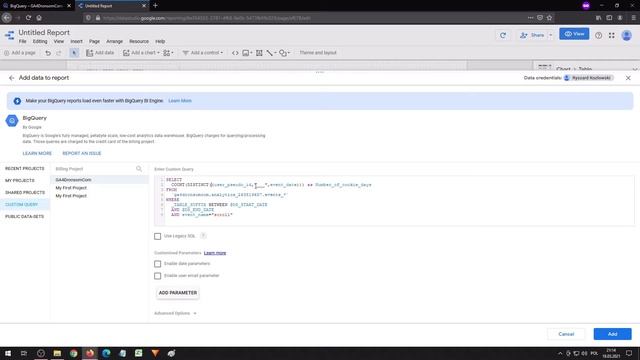Viewport: 640px width, 360px height.
Task: Select GA4DronoomCom billing project
Action: 99,180
